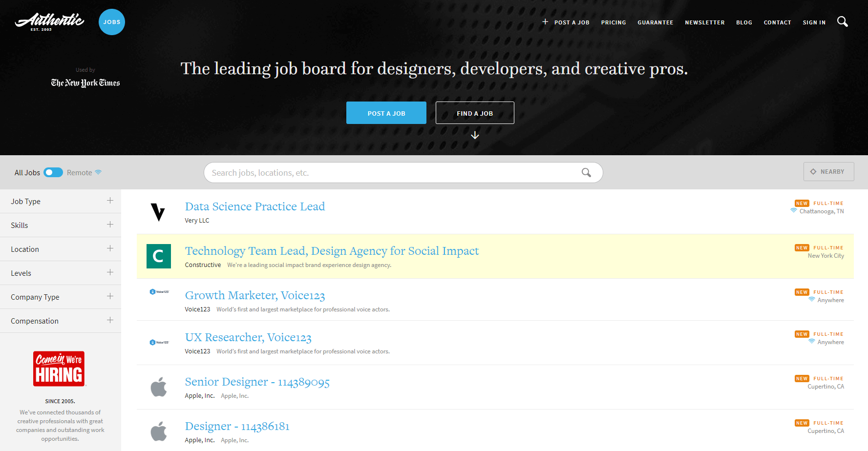Click the search jobs input field

[391, 173]
